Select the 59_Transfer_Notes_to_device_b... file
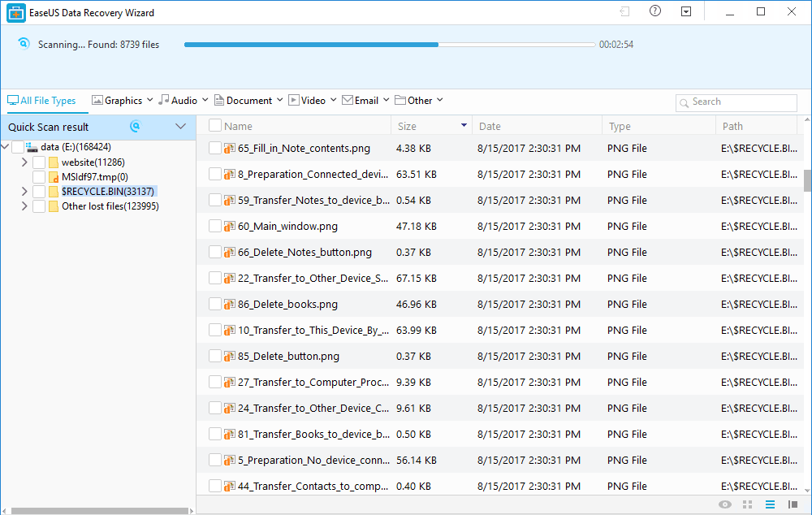 tap(313, 200)
